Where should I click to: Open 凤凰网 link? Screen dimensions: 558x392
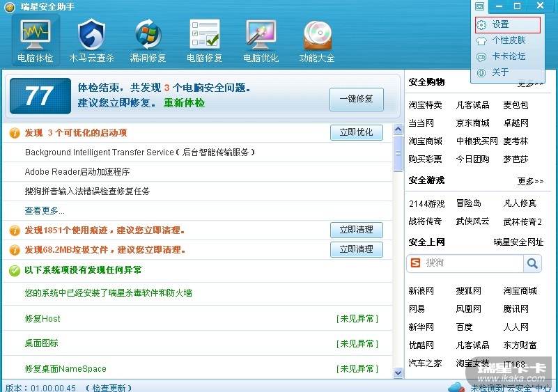(x=469, y=308)
